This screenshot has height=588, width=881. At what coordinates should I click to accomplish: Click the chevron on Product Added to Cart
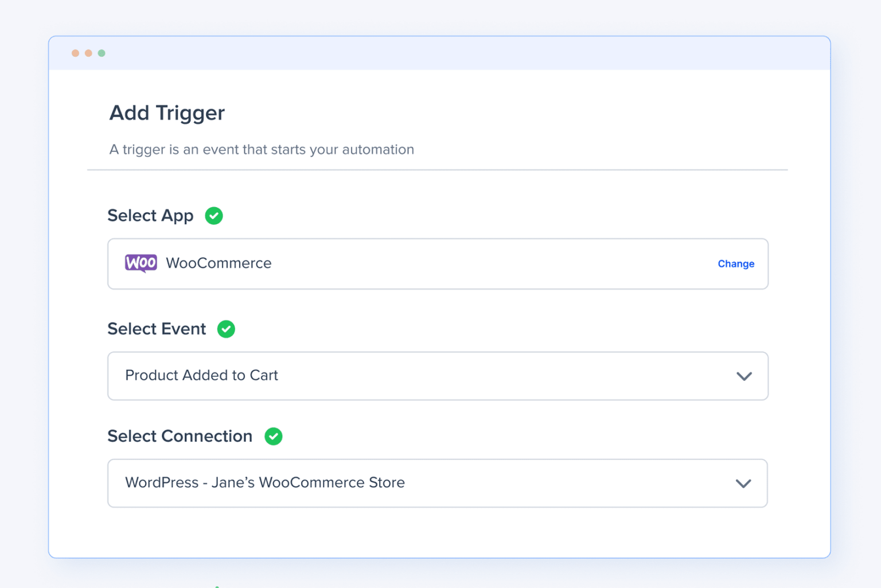744,376
